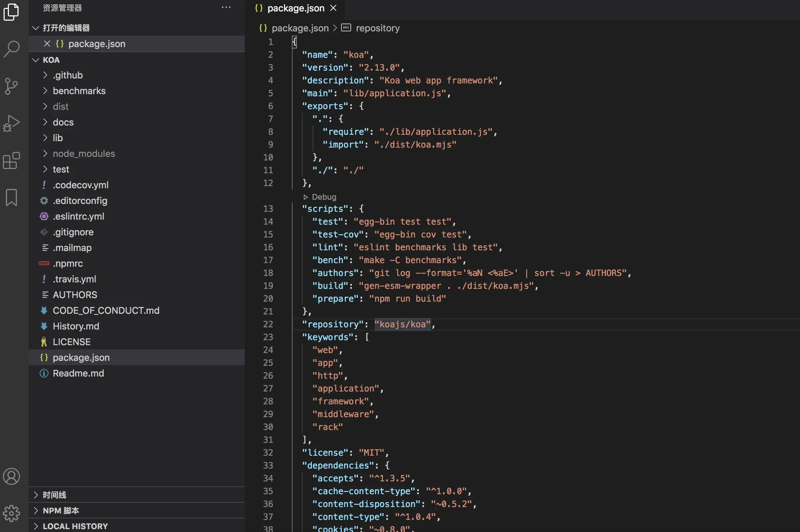Expand the node_modules folder
Viewport: 800px width, 532px height.
pyautogui.click(x=83, y=154)
